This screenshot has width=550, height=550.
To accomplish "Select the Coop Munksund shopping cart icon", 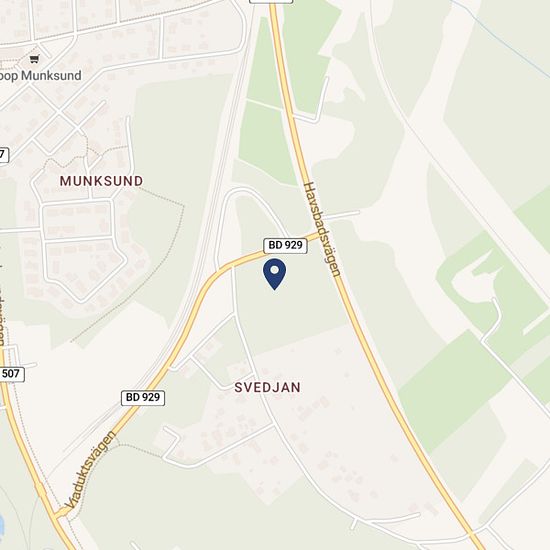I will click(34, 59).
